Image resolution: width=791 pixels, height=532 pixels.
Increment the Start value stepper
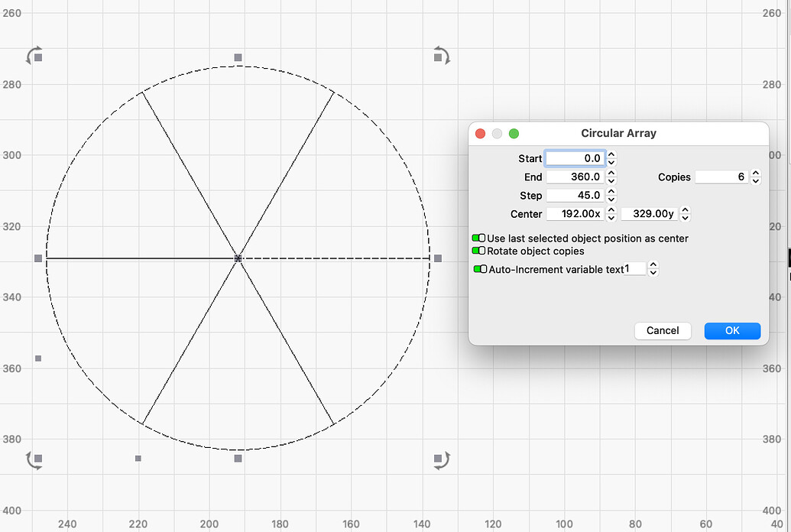(610, 155)
